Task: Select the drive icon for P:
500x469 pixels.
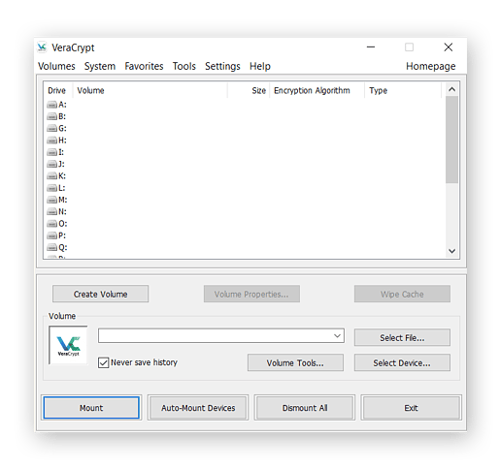Action: (52, 236)
